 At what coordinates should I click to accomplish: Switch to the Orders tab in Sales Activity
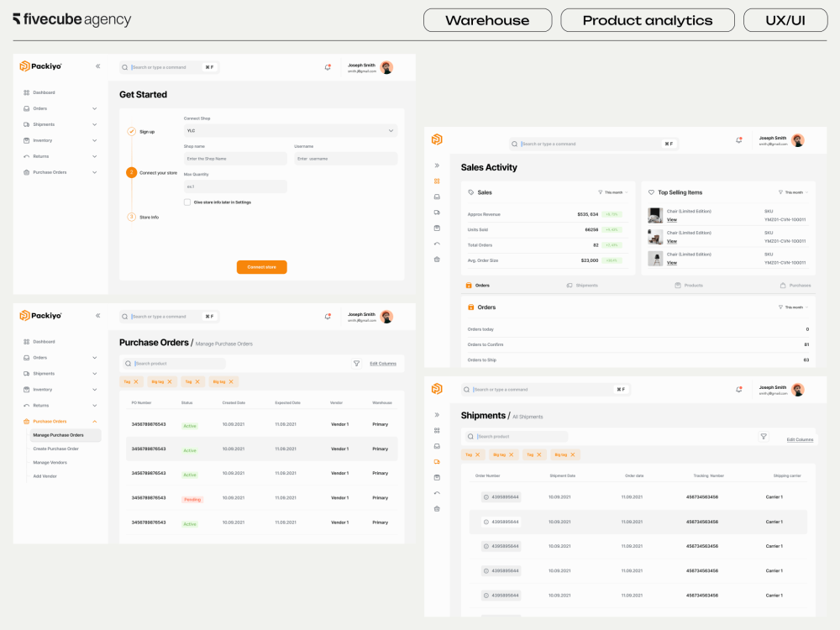coord(478,286)
